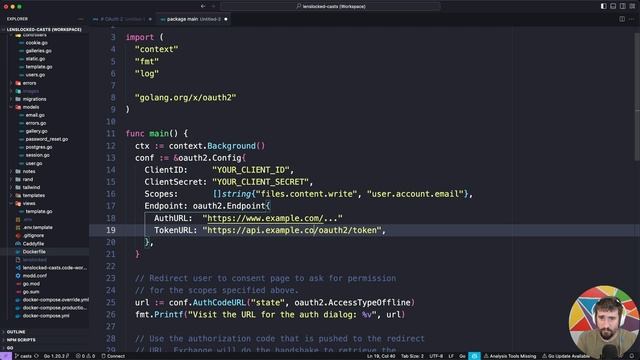
Task: Open .gitignore file
Action: coord(33,236)
